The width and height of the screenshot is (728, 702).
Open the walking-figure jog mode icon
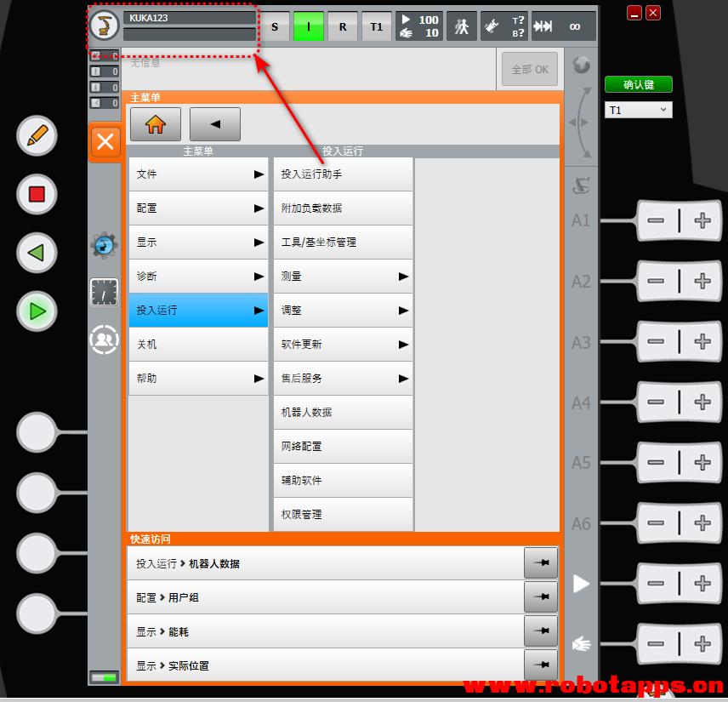click(461, 26)
